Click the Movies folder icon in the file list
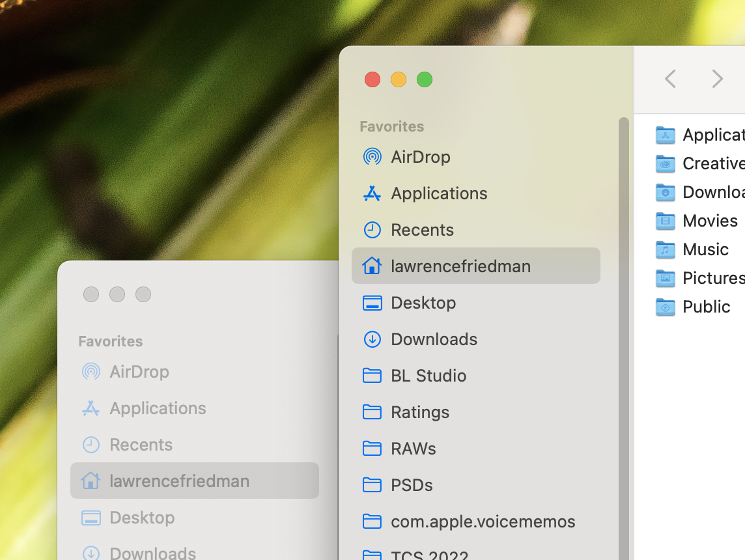745x560 pixels. 665,221
